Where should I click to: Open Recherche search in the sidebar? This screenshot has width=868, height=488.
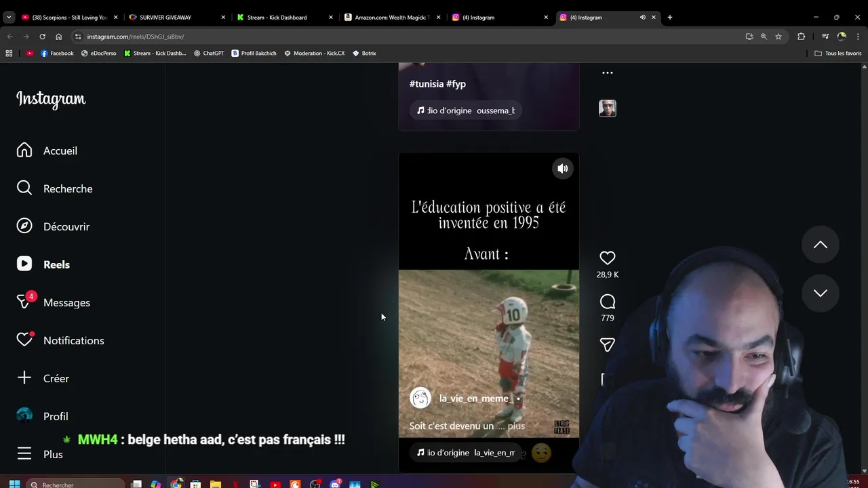pos(54,188)
